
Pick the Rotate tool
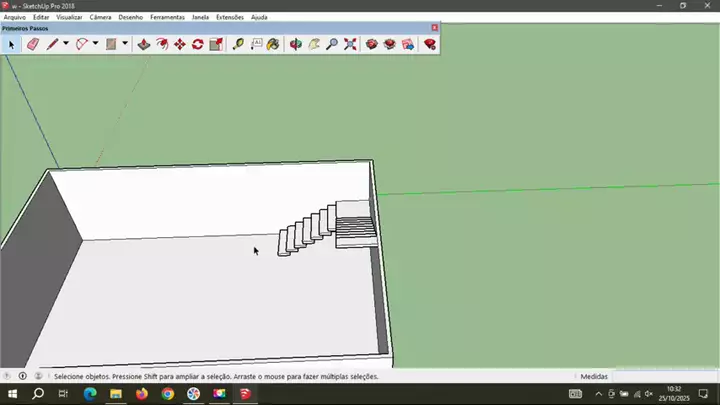point(198,44)
